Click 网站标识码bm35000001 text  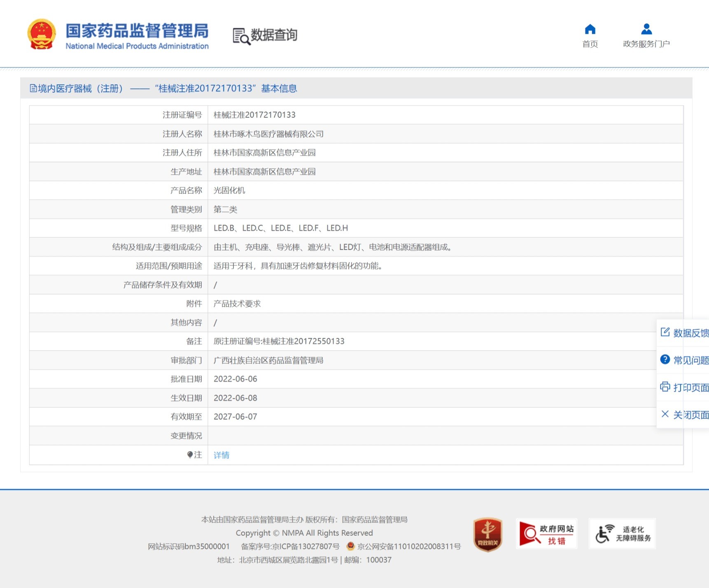pyautogui.click(x=189, y=546)
